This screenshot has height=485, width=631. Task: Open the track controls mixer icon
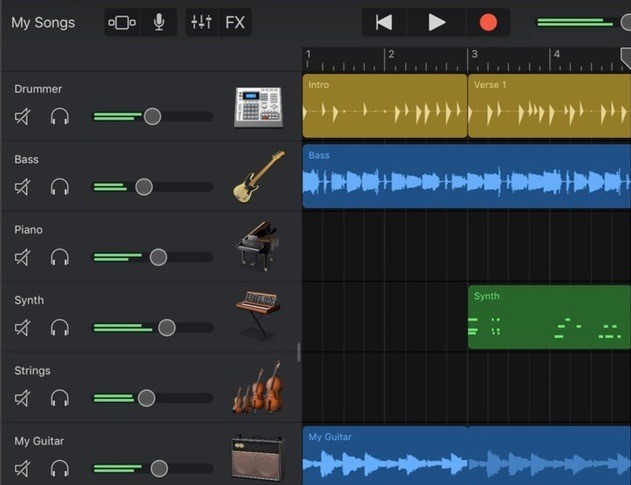coord(201,22)
